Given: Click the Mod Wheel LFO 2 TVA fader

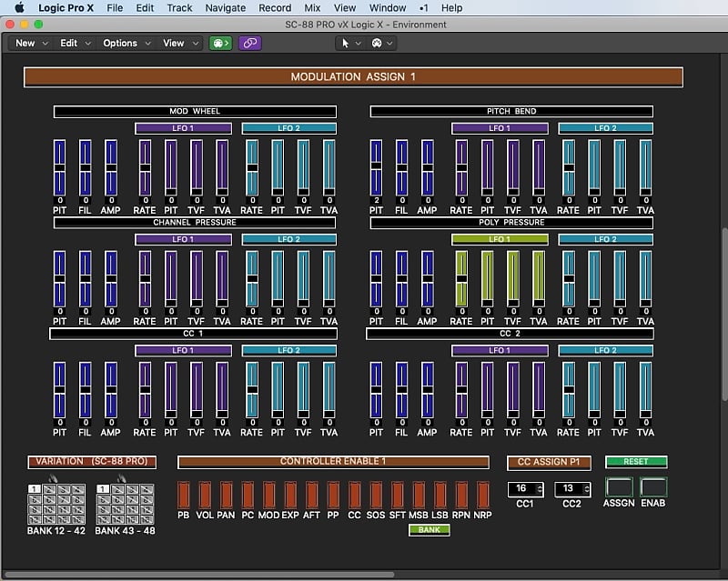Looking at the screenshot, I should [x=329, y=168].
